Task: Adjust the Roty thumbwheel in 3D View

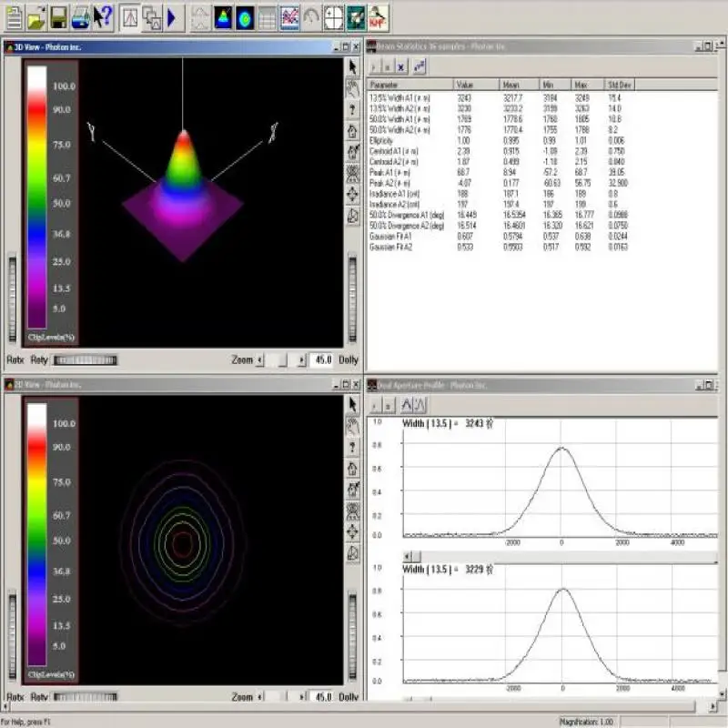Action: [x=86, y=359]
